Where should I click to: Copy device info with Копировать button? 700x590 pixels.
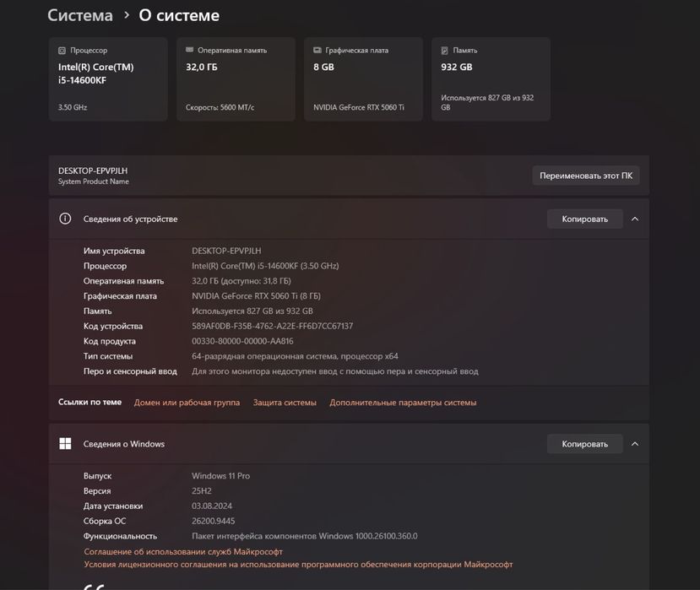585,219
